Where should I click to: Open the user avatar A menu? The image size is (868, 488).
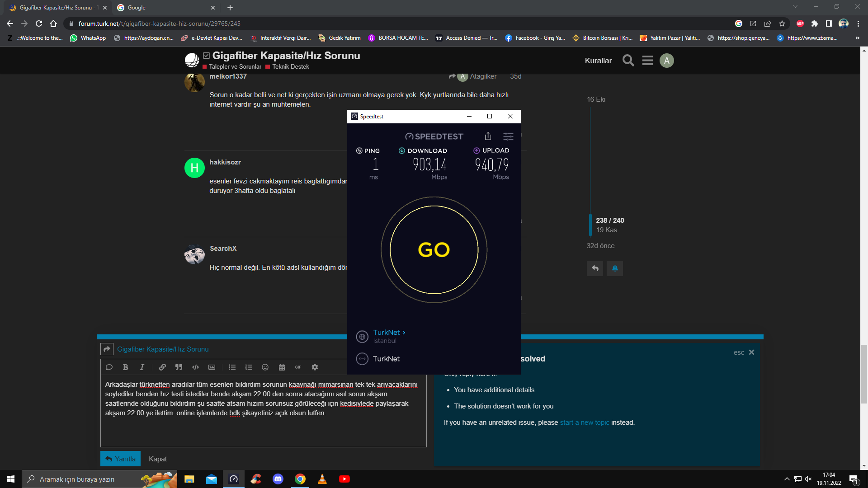(x=667, y=61)
